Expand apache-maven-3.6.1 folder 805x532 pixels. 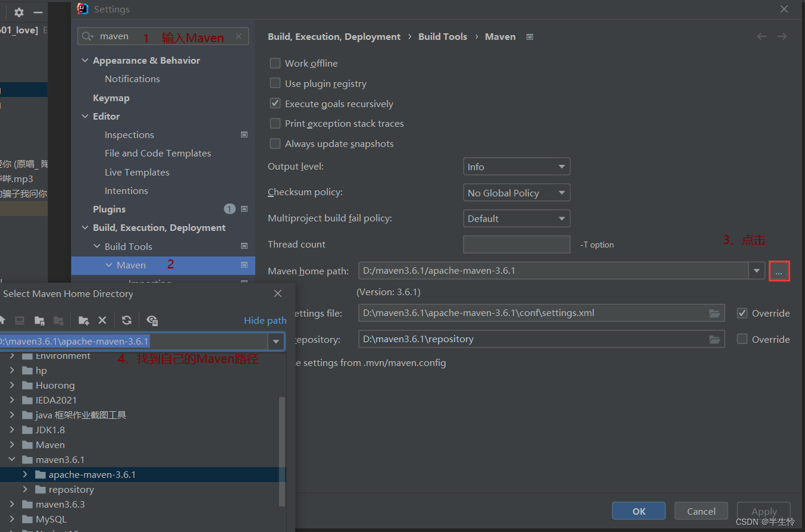point(25,474)
